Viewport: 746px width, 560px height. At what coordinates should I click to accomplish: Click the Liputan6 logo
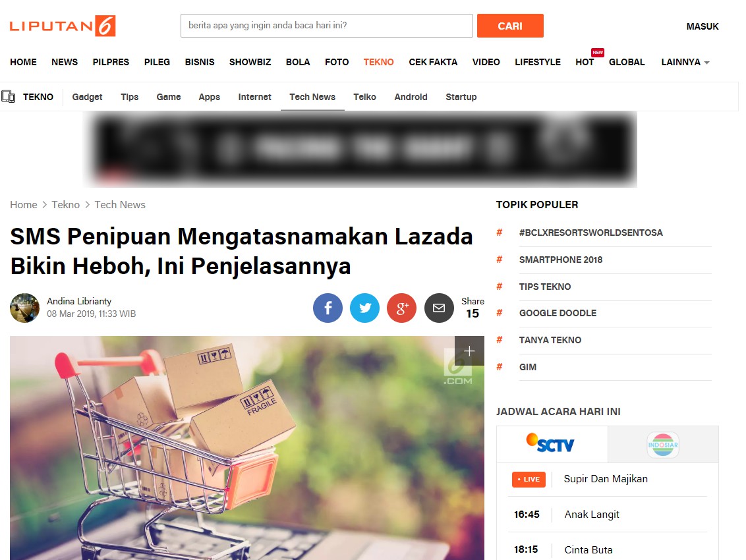(x=63, y=26)
